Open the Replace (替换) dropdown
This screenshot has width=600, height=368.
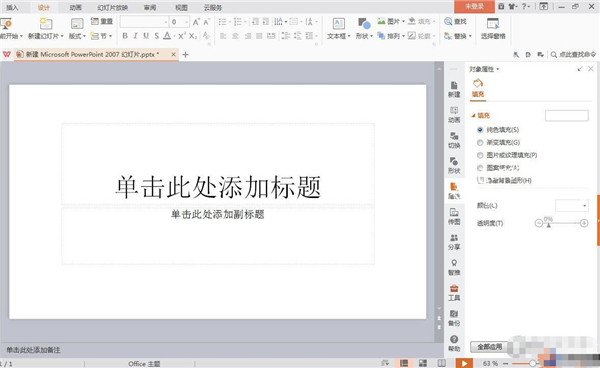[458, 36]
